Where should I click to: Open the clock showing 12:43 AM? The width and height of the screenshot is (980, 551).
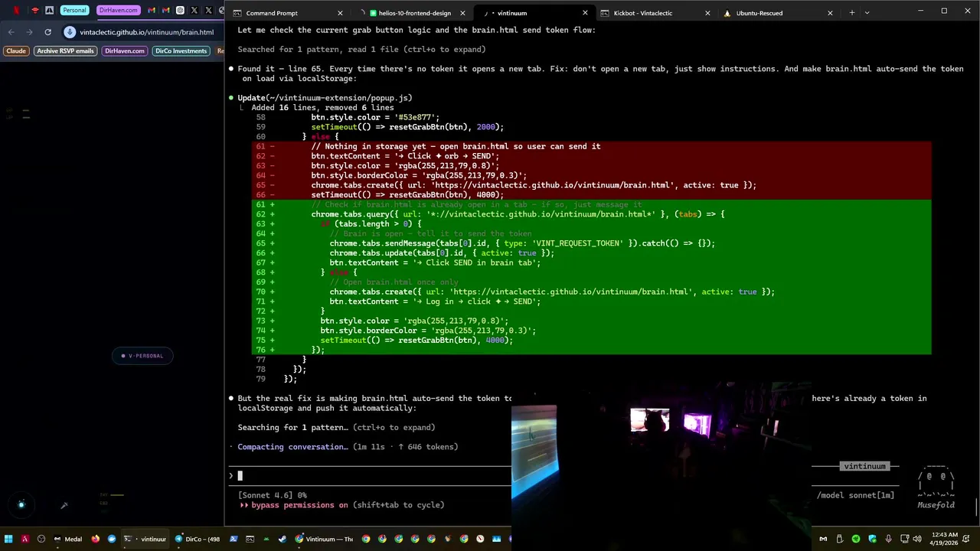click(x=942, y=539)
